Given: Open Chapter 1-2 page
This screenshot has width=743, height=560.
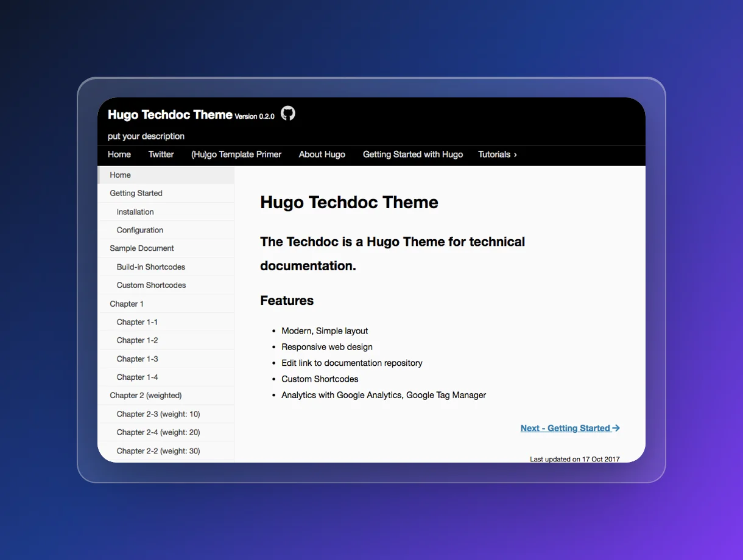Looking at the screenshot, I should 166,340.
